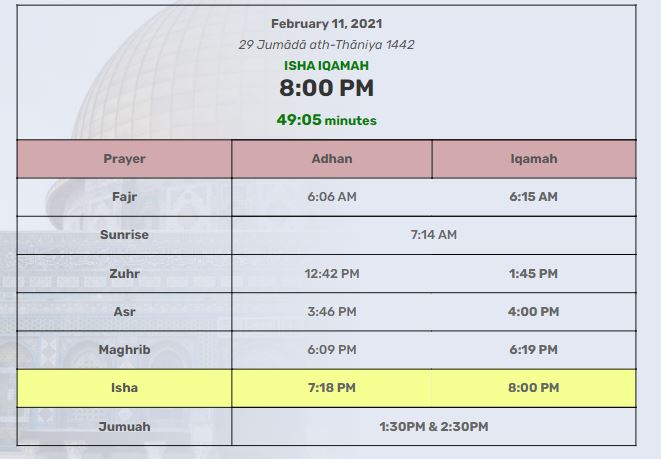Click the Zuhr iqamah time 1:45 PM

(533, 273)
